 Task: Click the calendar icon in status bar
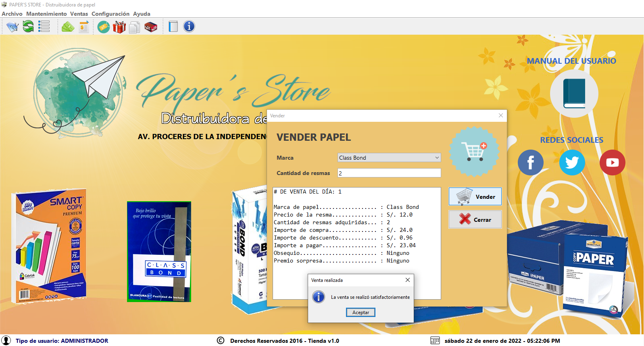[x=435, y=341]
